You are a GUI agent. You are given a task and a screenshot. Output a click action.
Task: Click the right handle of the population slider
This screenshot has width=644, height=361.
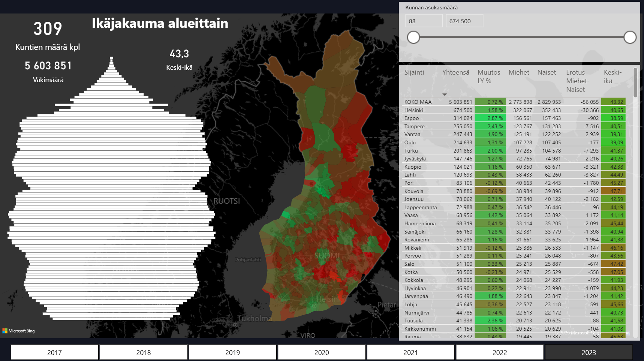coord(630,37)
